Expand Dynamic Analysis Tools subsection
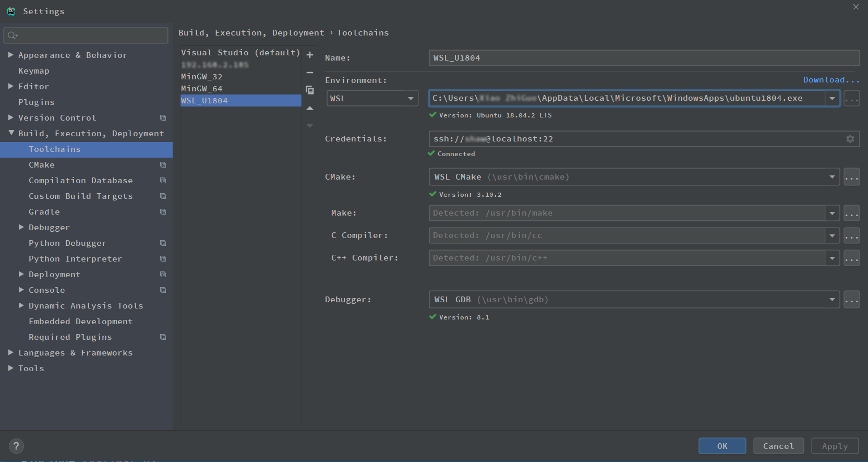 [x=21, y=305]
